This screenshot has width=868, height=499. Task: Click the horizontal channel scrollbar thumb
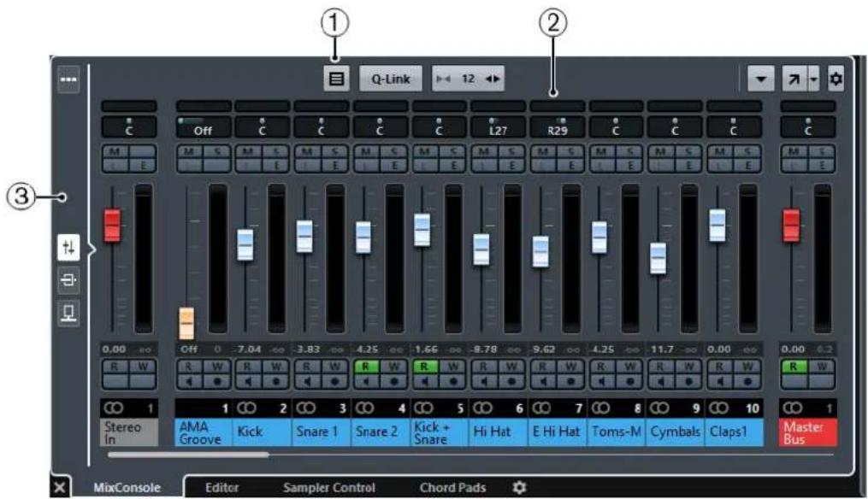click(188, 455)
